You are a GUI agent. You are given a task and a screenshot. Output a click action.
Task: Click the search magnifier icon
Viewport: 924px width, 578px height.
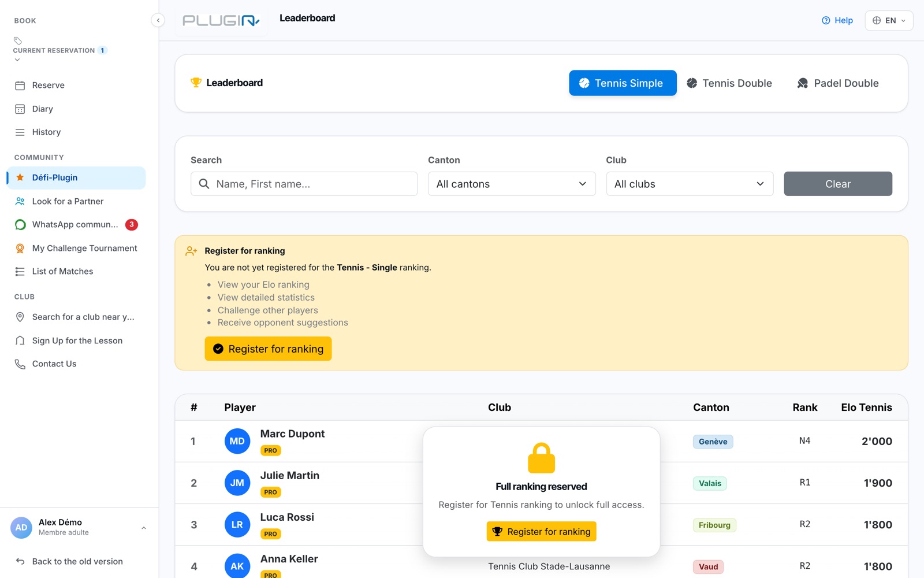204,184
